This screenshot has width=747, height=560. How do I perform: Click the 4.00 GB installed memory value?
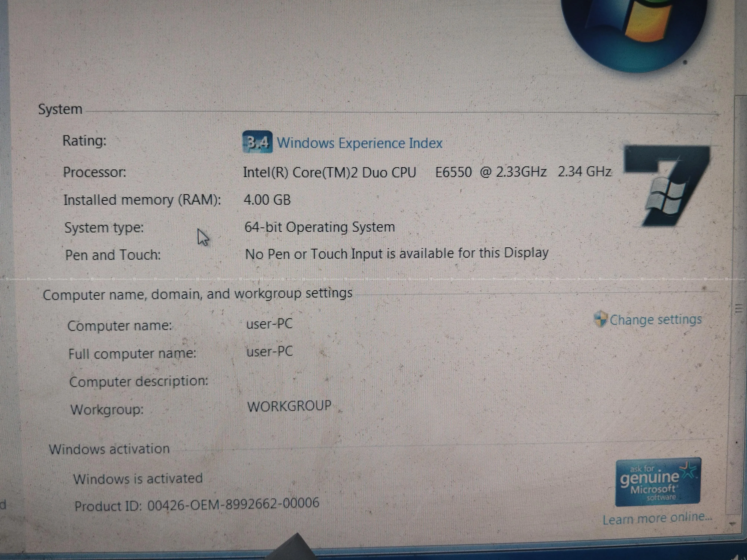point(267,200)
